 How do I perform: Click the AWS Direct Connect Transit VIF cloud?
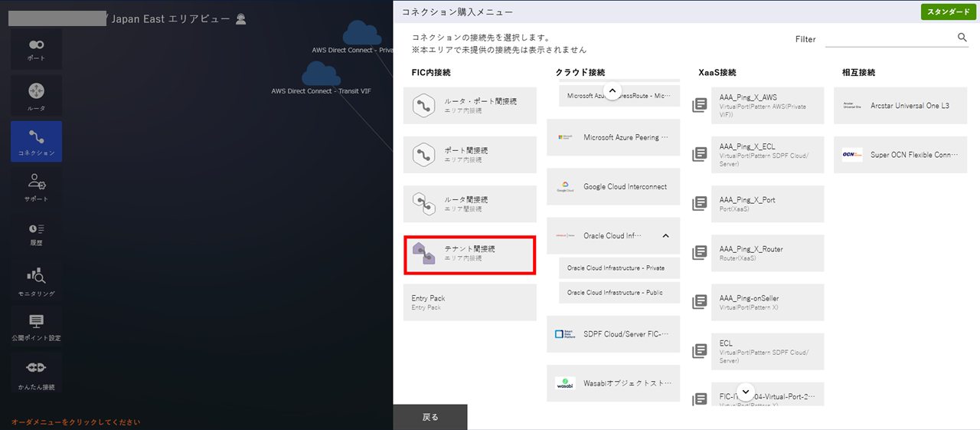(321, 74)
